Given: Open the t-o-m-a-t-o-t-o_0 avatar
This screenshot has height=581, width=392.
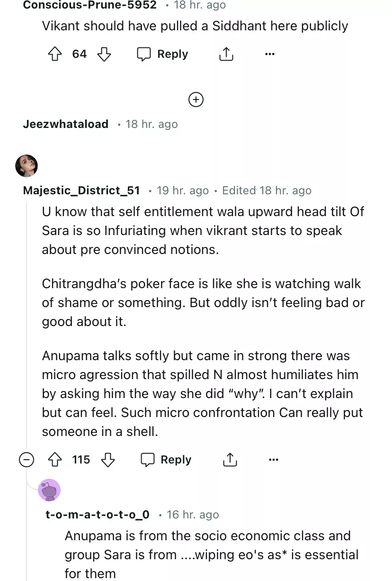Looking at the screenshot, I should [49, 490].
